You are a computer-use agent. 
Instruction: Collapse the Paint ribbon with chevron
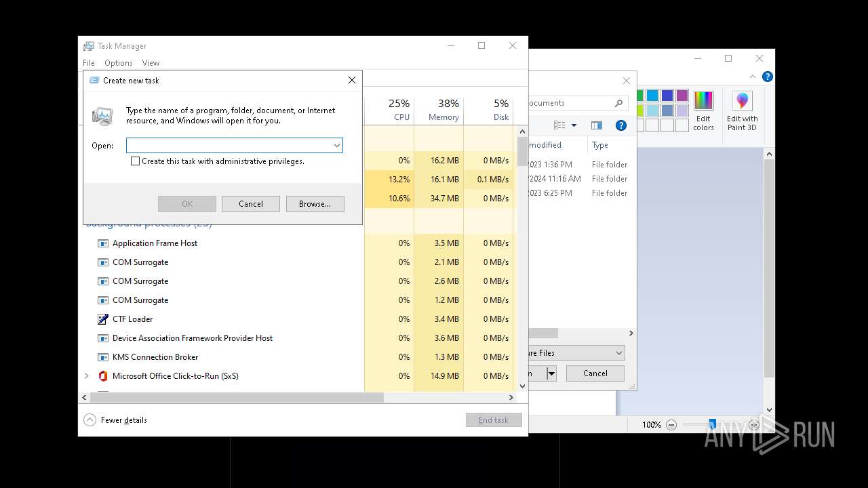[x=753, y=77]
